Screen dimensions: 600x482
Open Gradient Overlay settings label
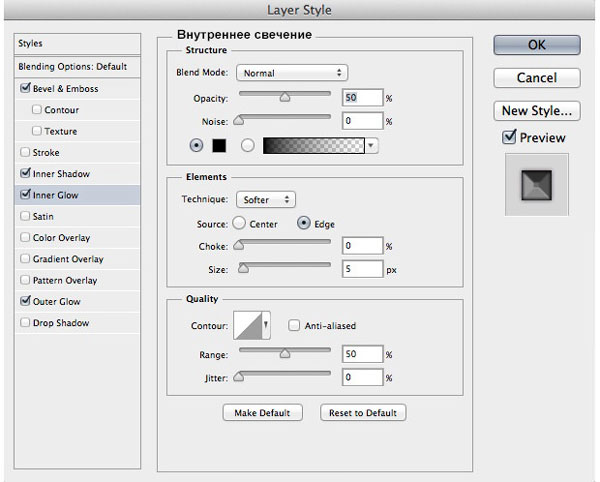point(68,259)
